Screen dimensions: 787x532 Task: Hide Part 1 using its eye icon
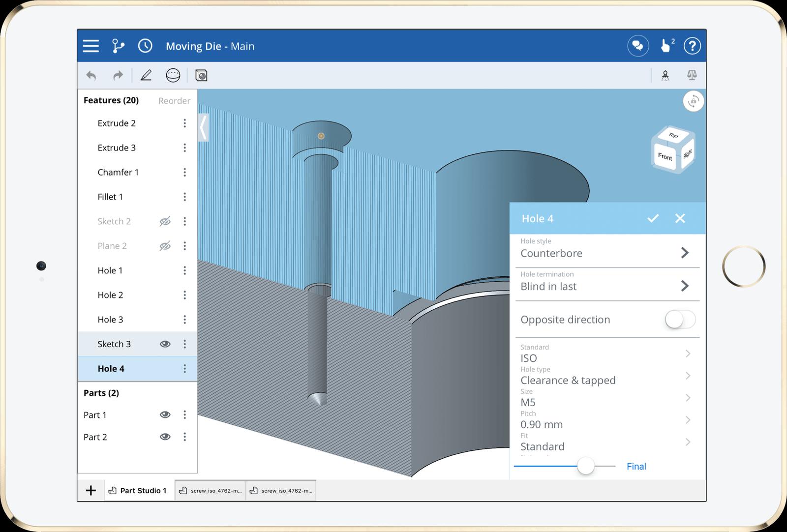point(165,414)
